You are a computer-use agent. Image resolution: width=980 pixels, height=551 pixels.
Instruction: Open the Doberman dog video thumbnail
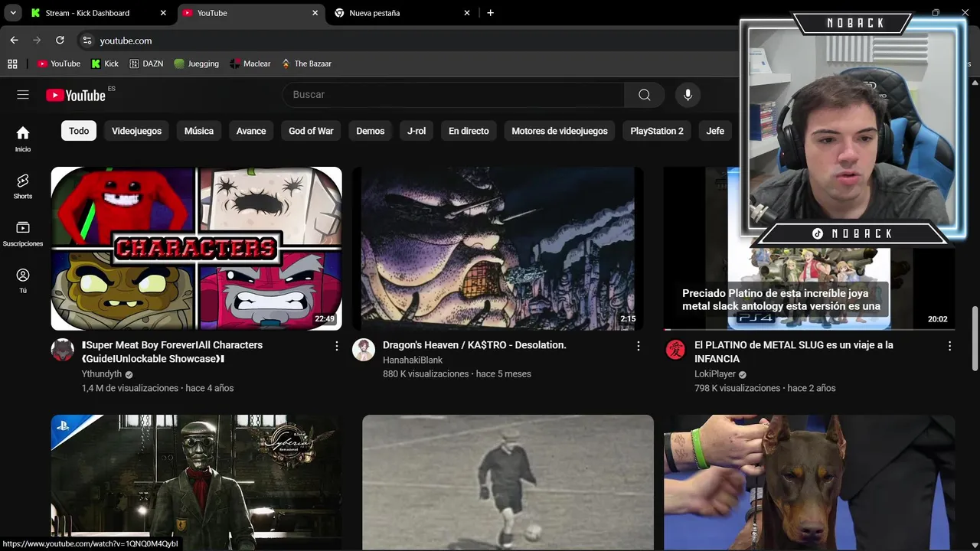809,482
